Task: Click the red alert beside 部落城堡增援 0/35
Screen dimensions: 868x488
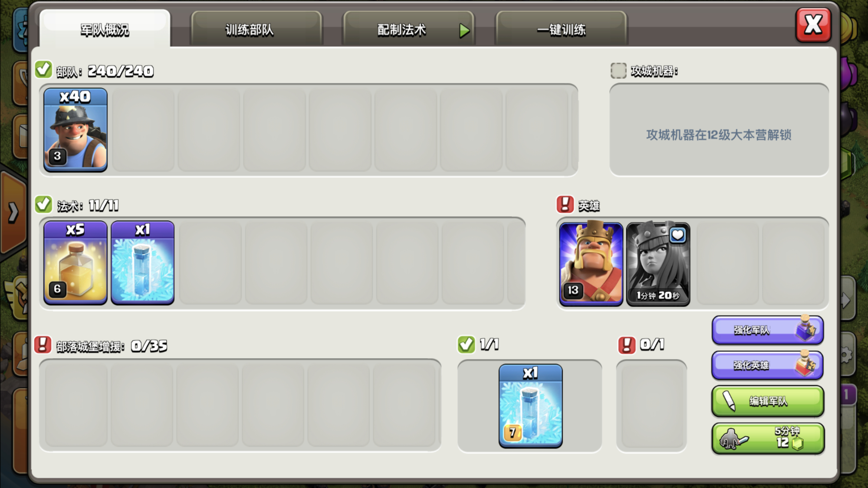Action: click(43, 345)
